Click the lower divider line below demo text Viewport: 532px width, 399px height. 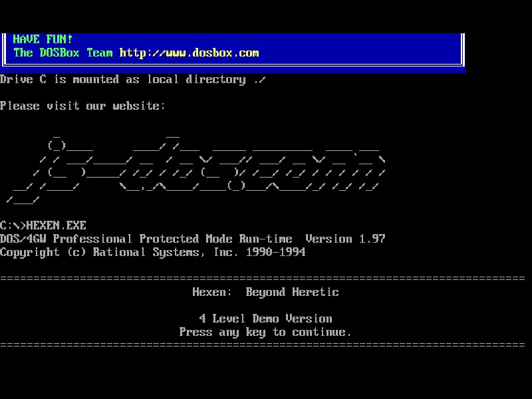[x=266, y=345]
